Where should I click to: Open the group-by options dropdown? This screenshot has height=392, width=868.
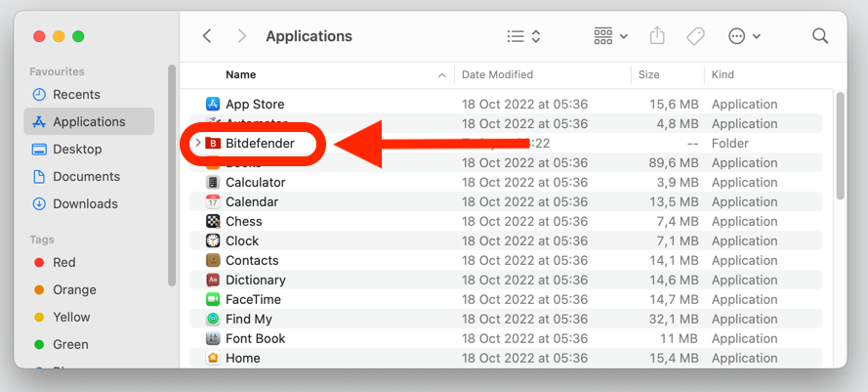[610, 36]
